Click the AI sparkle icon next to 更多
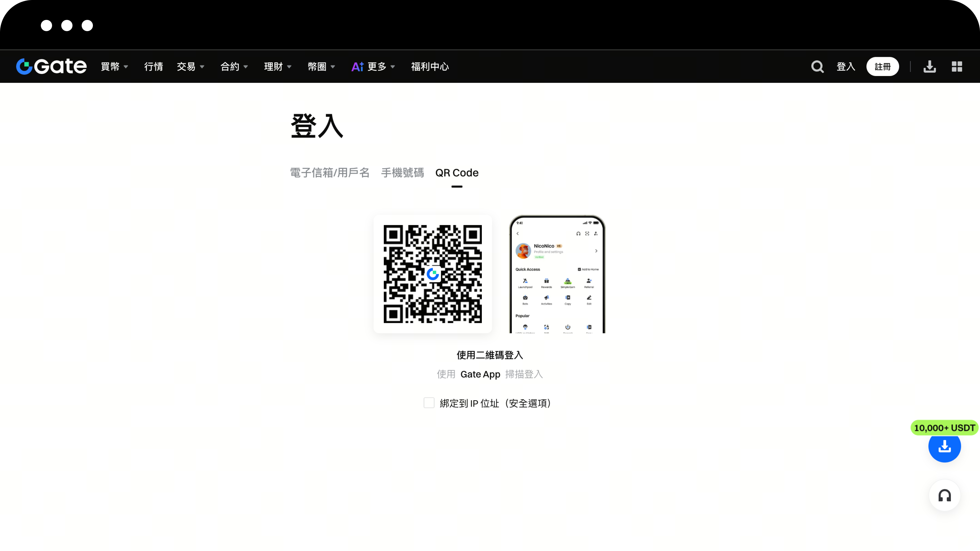Screen dimensions: 980x551 (357, 66)
